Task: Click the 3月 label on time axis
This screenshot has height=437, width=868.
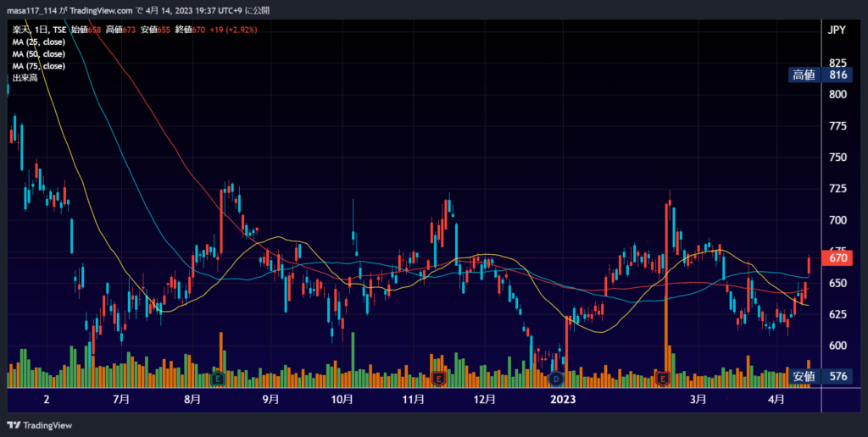Action: 698,400
